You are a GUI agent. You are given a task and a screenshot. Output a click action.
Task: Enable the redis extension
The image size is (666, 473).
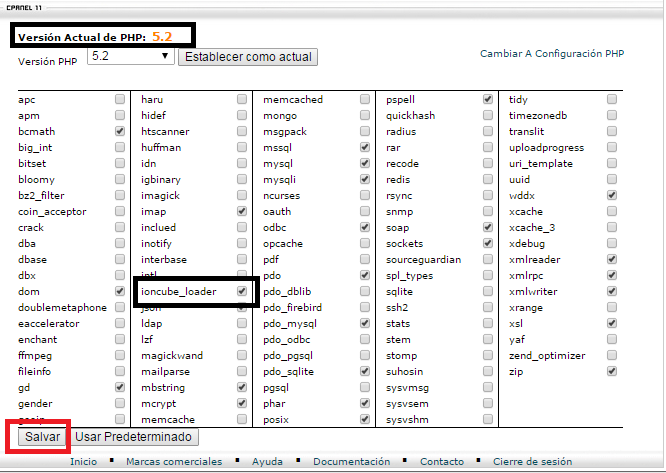(x=488, y=179)
